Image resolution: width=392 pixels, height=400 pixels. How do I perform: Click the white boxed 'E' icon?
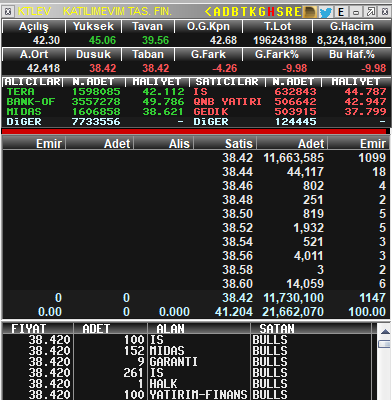[x=341, y=12]
